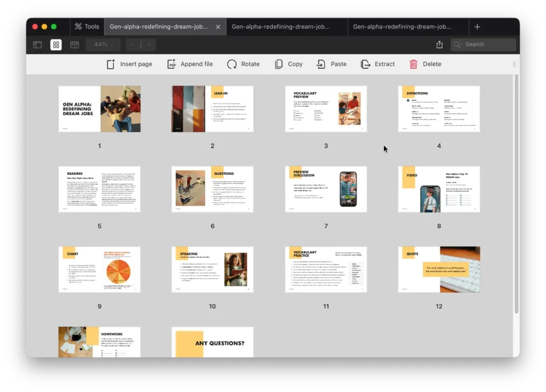Open the 44% zoom level dropdown
The image size is (546, 392).
point(103,45)
